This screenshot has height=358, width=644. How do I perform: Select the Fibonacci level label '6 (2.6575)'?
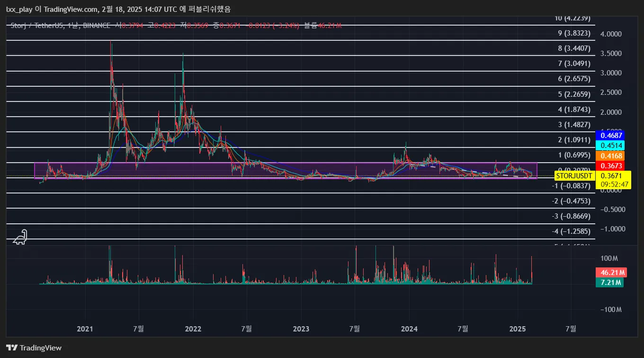pyautogui.click(x=574, y=79)
